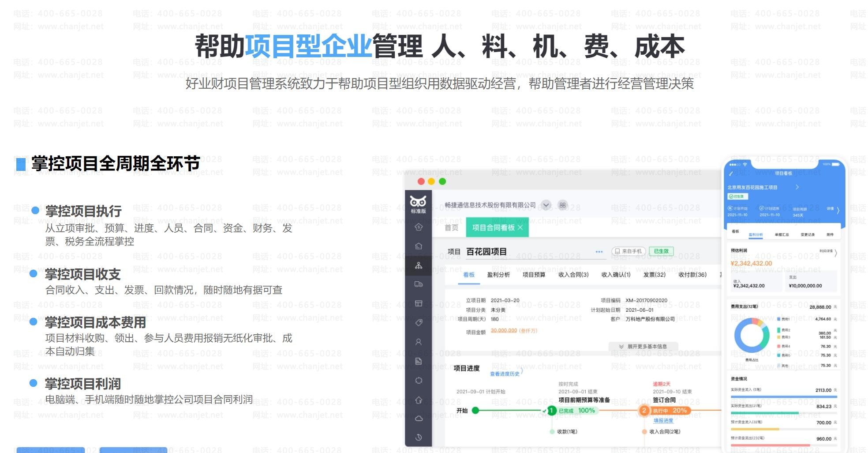This screenshot has height=453, width=868.
Task: Open the circular refresh sidebar icon
Action: tap(419, 381)
